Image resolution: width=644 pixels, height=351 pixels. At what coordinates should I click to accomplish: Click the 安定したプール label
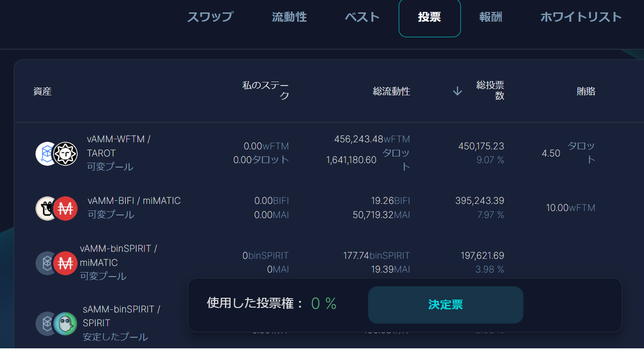pos(115,337)
